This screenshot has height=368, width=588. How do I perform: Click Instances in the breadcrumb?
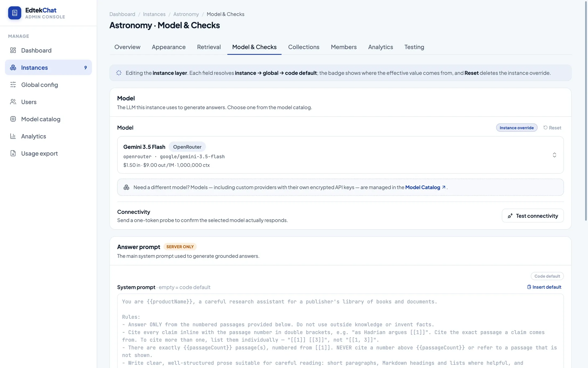pos(154,14)
